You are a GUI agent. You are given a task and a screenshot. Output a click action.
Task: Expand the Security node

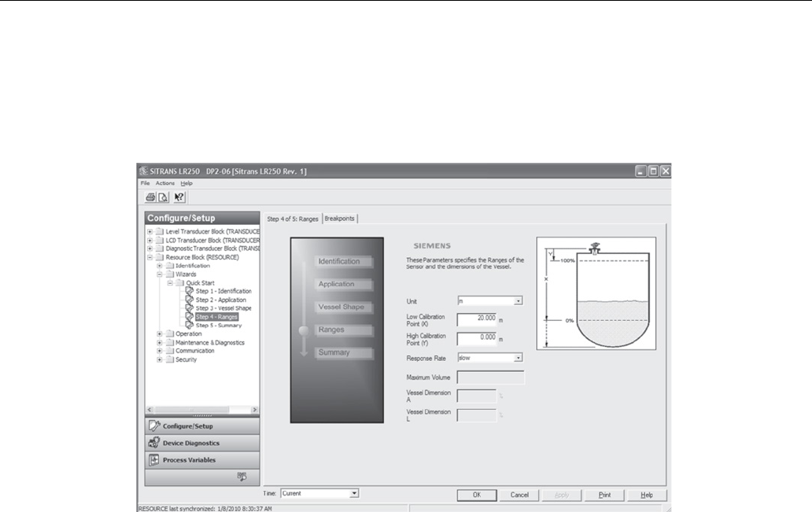(160, 359)
